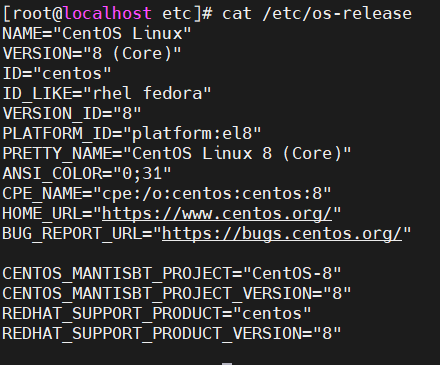The height and width of the screenshot is (365, 440).
Task: Click the VERSION="8 (Core)" line
Action: coord(92,54)
